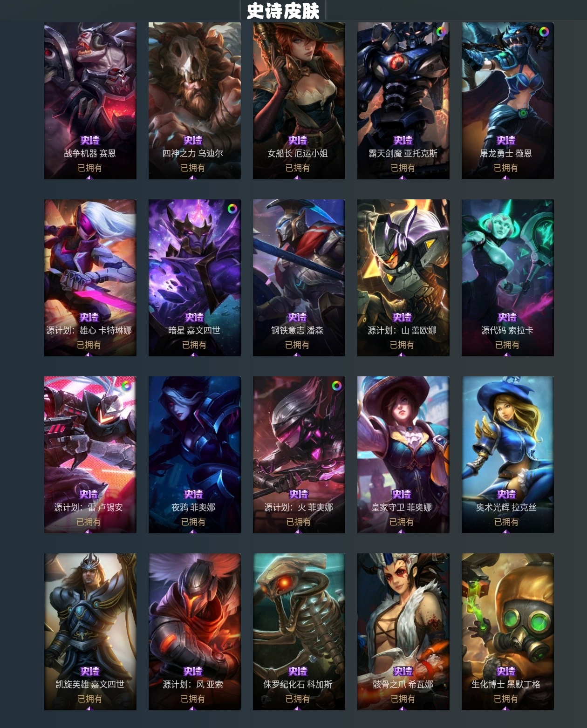Click the 史诗 badge on 战争机器 赛恩

point(90,140)
